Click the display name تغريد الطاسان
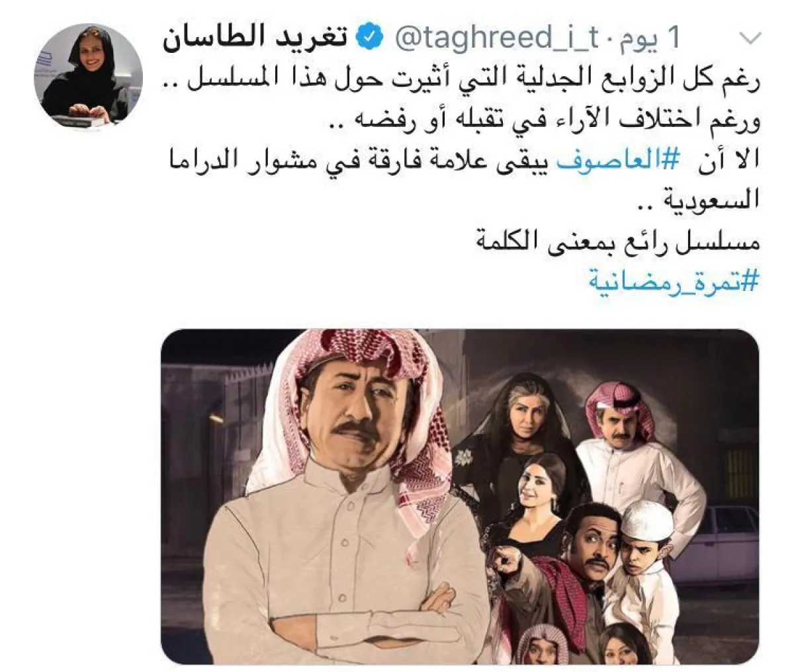 pos(255,39)
